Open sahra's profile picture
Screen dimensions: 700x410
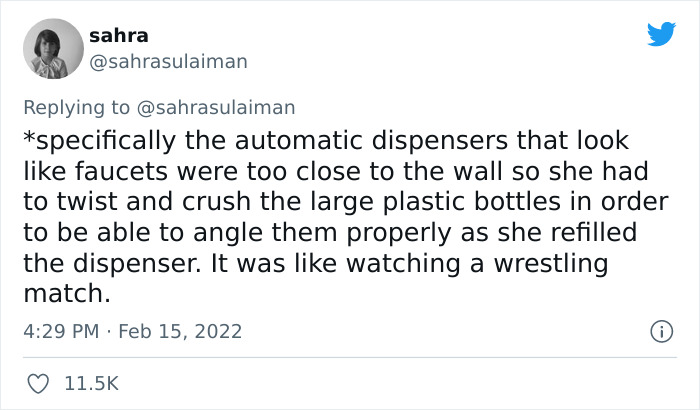tap(53, 49)
